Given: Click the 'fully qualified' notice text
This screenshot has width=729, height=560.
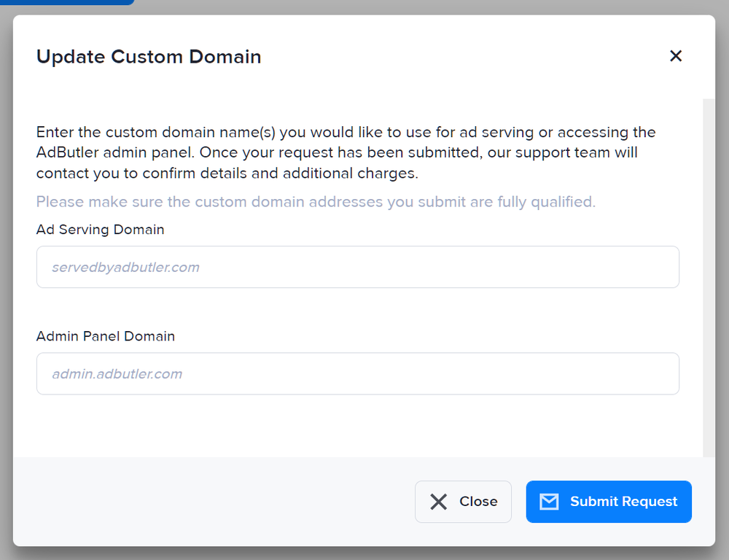Looking at the screenshot, I should (316, 202).
